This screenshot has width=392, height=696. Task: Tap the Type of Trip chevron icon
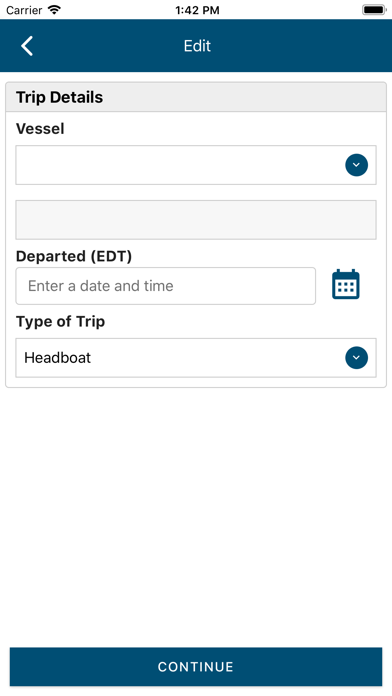pos(356,358)
